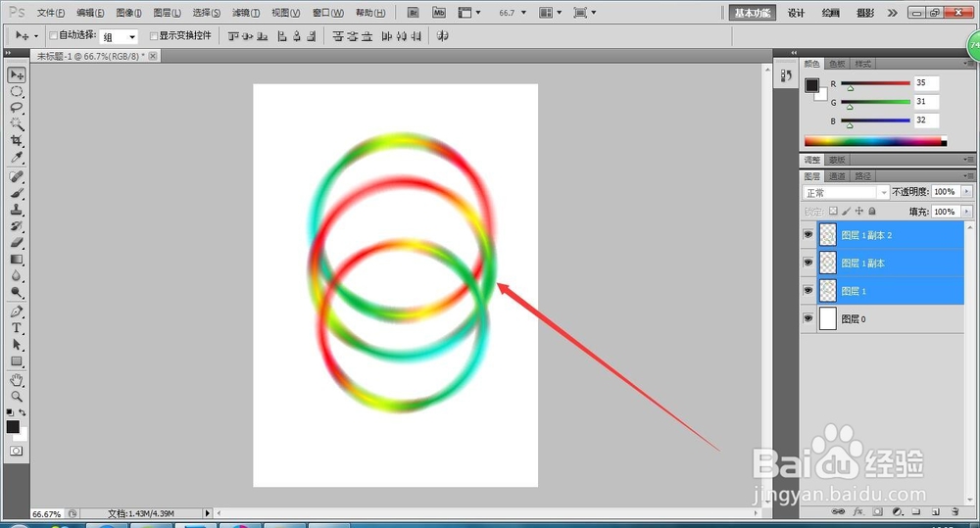Open the 窗口(W) menu
The width and height of the screenshot is (980, 528).
(x=328, y=13)
